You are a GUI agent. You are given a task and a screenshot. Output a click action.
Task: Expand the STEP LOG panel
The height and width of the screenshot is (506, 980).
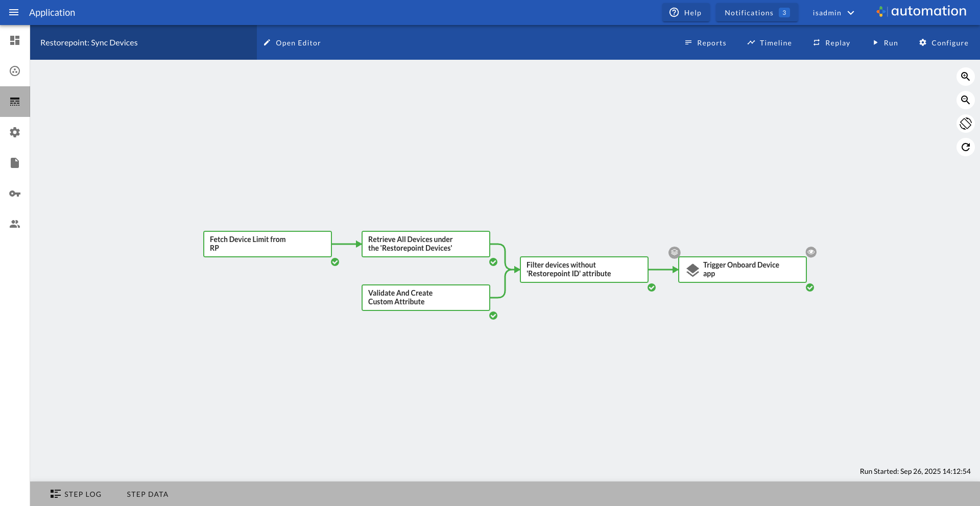(x=76, y=494)
